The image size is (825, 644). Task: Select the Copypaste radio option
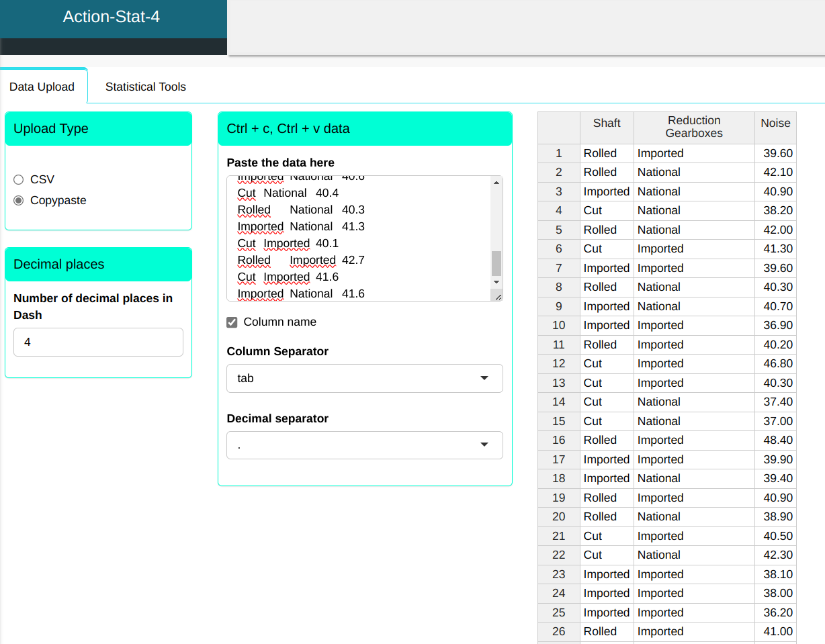[x=19, y=200]
